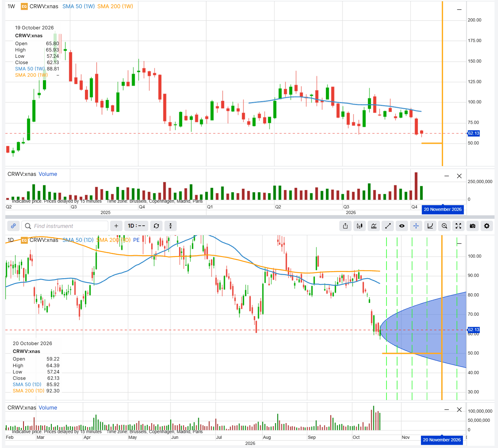Expand chart to fullscreen

(x=458, y=226)
